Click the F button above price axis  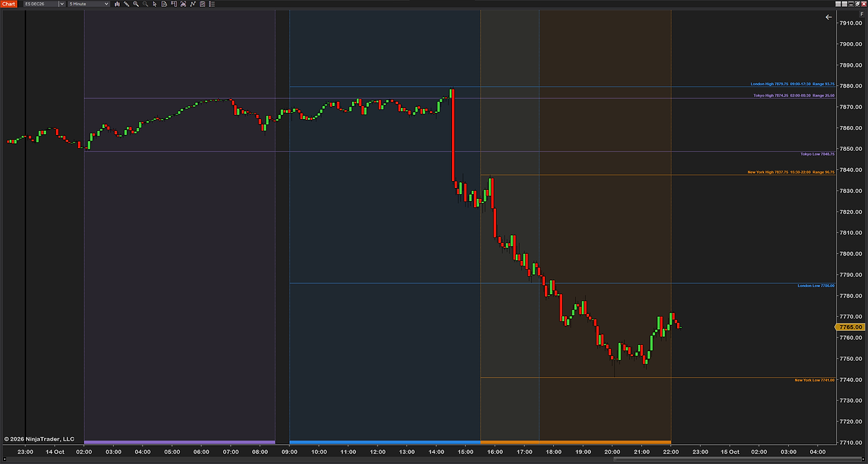[862, 14]
